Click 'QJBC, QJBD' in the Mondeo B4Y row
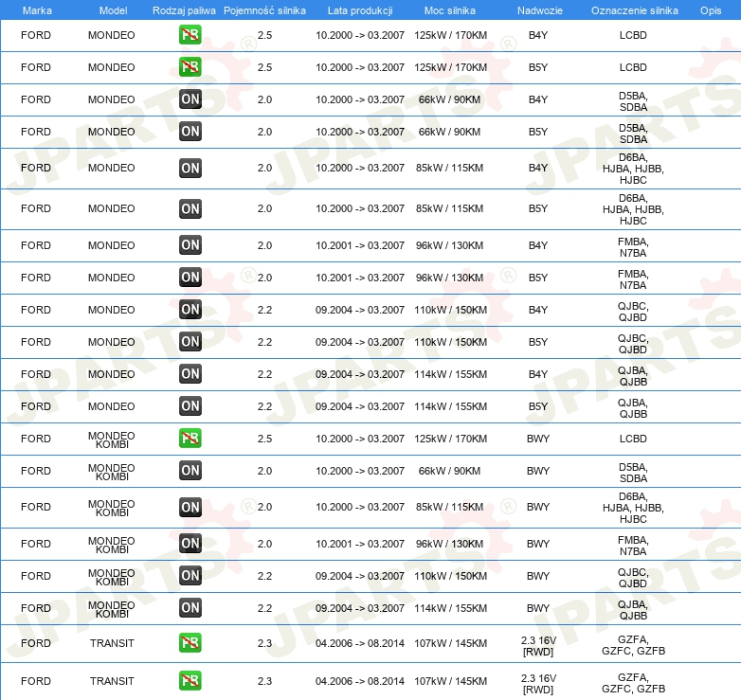 633,312
